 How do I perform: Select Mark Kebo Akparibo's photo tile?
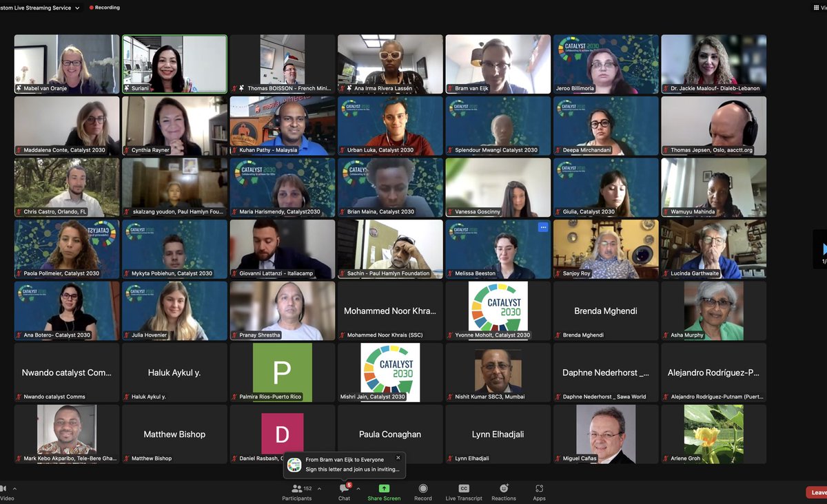coord(67,434)
